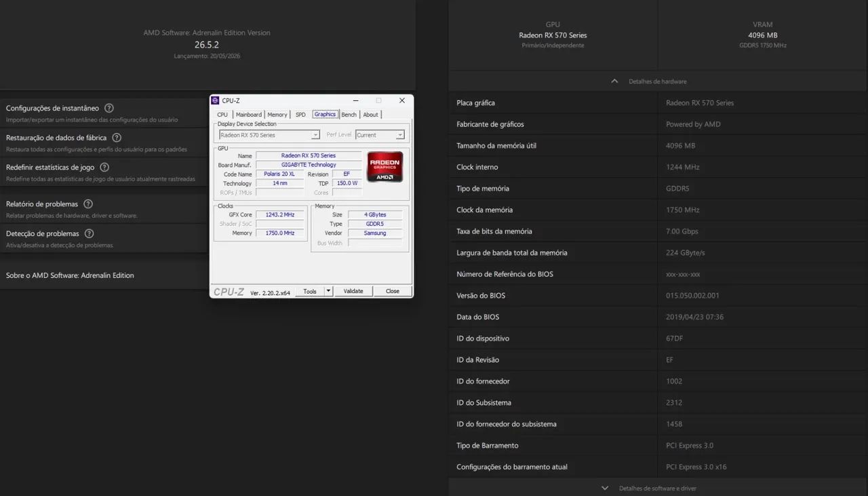Click the Radeon Graphics logo in CPU-Z
The image size is (868, 496).
385,167
